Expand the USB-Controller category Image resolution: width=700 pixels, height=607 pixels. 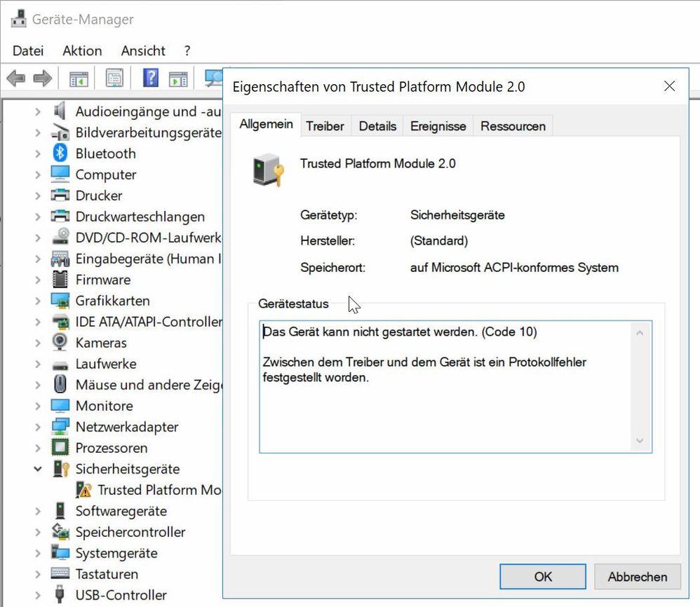pyautogui.click(x=38, y=595)
